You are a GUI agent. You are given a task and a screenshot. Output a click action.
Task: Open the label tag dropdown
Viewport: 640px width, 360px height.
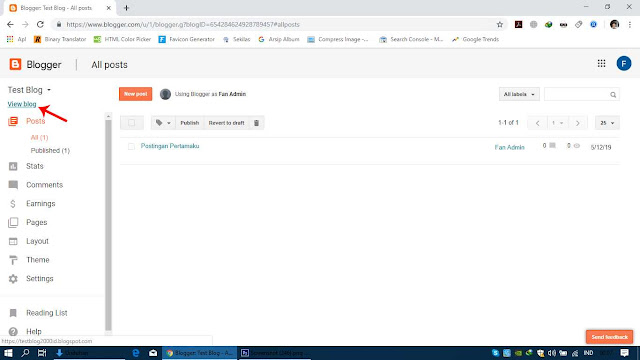(163, 123)
